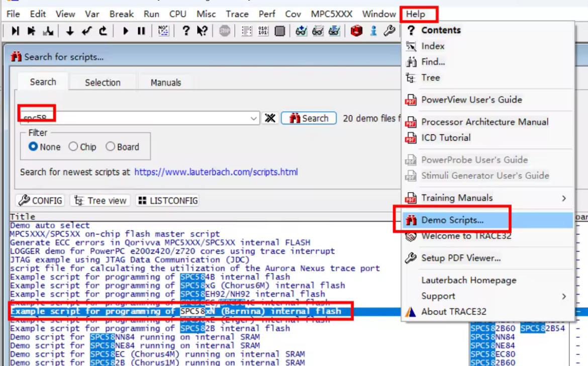Select SPC58NN84 internal SRAM demo row
This screenshot has width=588, height=366.
135,337
